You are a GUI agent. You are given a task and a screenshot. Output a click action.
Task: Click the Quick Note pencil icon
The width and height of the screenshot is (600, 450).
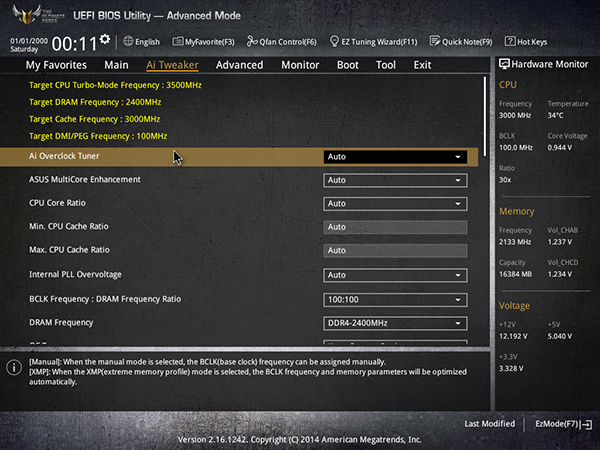(435, 41)
